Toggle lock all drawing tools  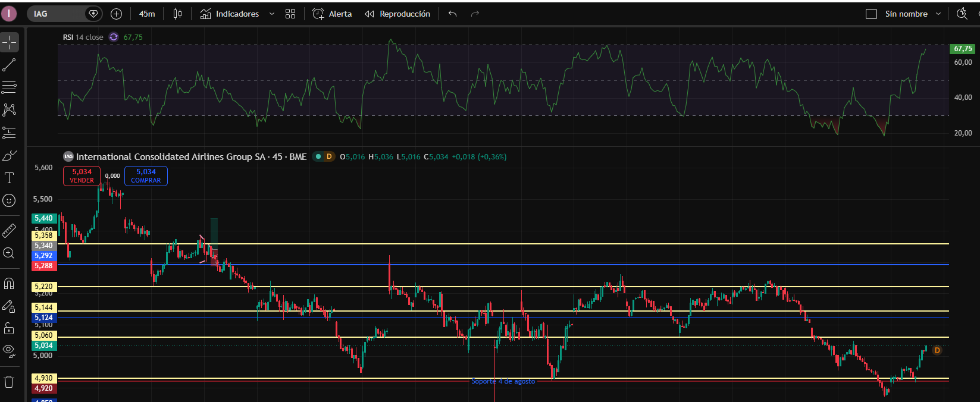click(x=10, y=328)
